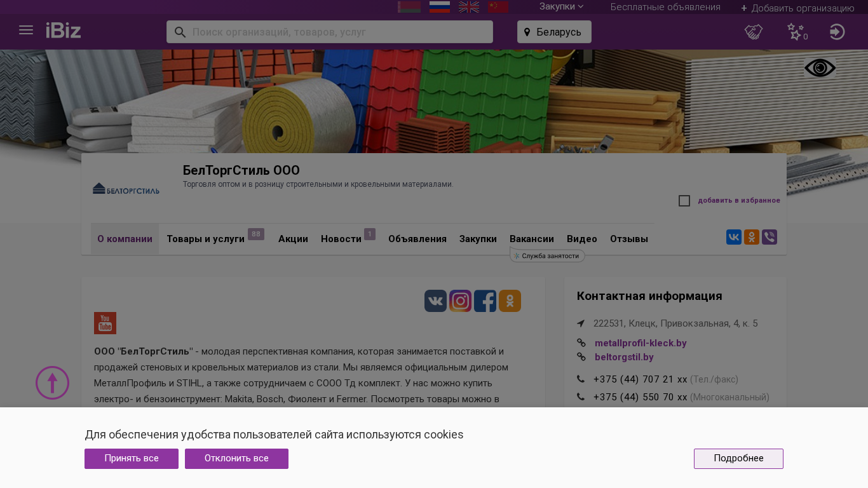868x488 pixels.
Task: Click the БелТоргСтиль ООО heading
Action: (x=241, y=170)
